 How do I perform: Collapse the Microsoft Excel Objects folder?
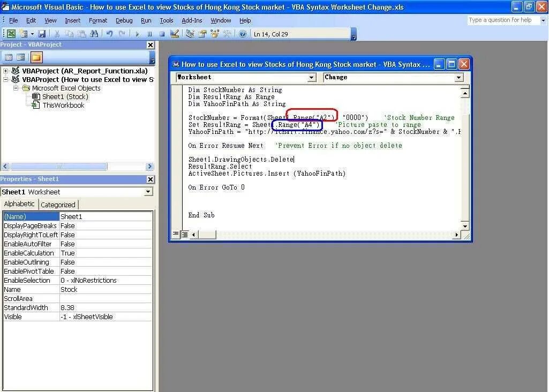point(16,88)
